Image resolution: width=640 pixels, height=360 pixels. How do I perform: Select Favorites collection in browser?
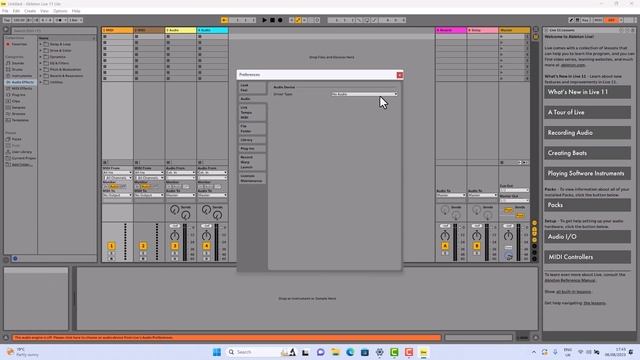(x=18, y=44)
